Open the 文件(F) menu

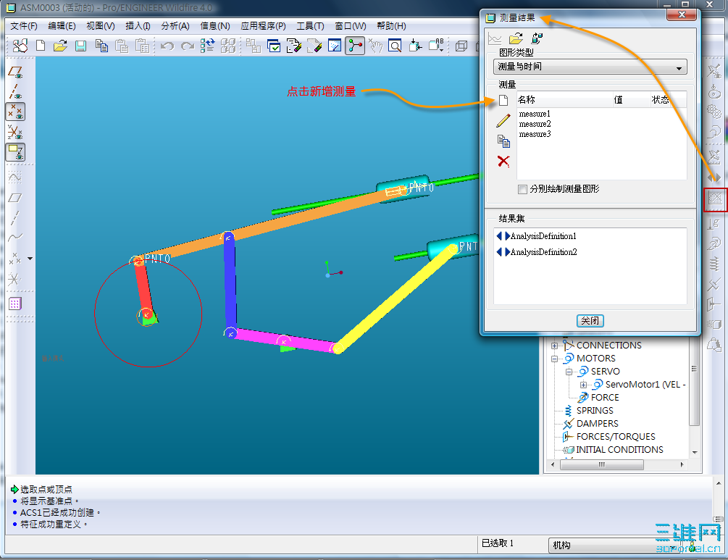tap(24, 26)
